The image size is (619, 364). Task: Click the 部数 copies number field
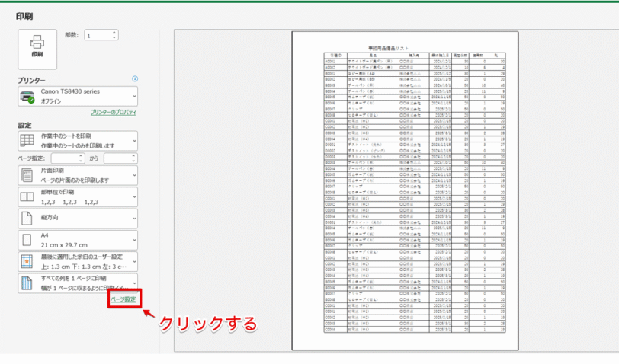coord(98,35)
